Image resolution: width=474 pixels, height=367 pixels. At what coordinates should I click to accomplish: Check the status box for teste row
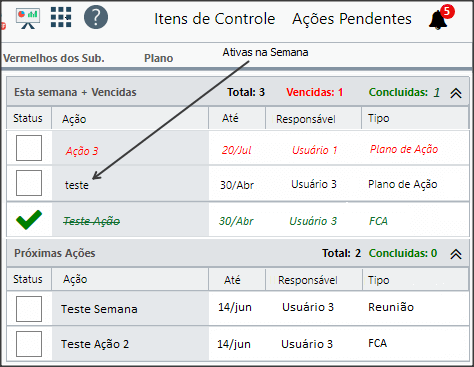(29, 183)
